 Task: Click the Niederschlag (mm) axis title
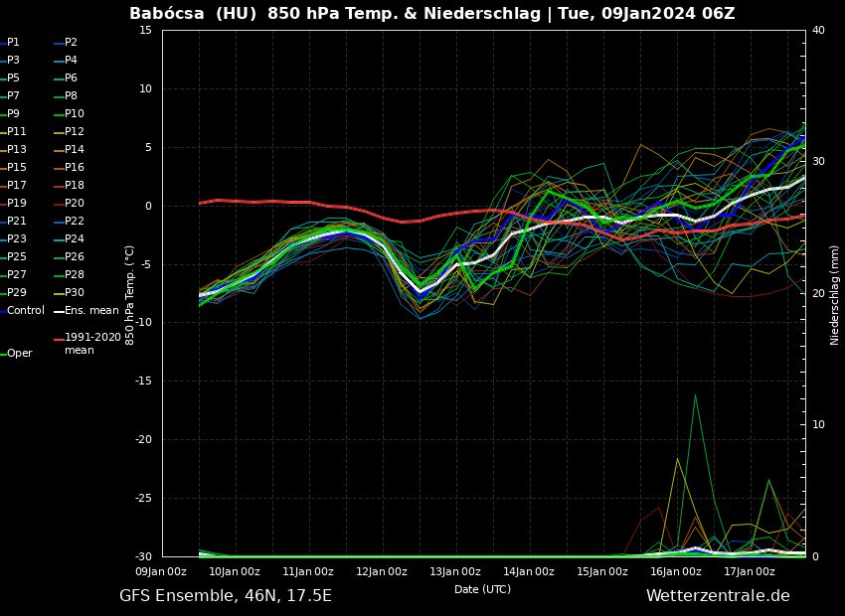pos(835,294)
